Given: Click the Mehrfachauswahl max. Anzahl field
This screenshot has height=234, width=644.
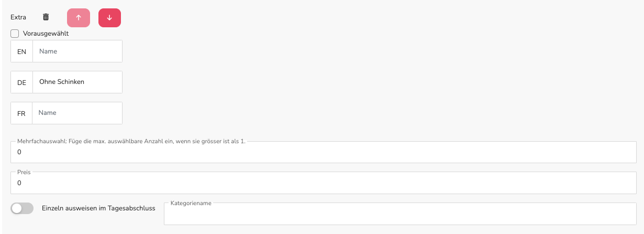Looking at the screenshot, I should pos(324,152).
